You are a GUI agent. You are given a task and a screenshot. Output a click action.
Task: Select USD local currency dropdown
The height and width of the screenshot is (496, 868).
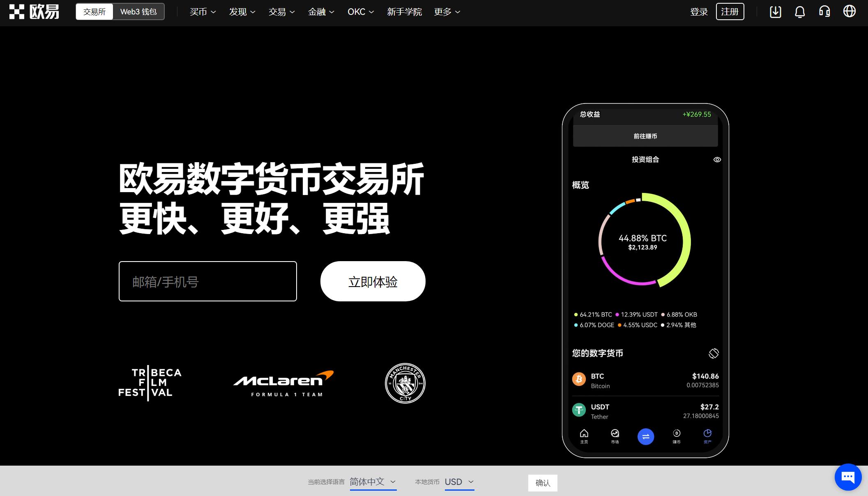[x=460, y=482]
